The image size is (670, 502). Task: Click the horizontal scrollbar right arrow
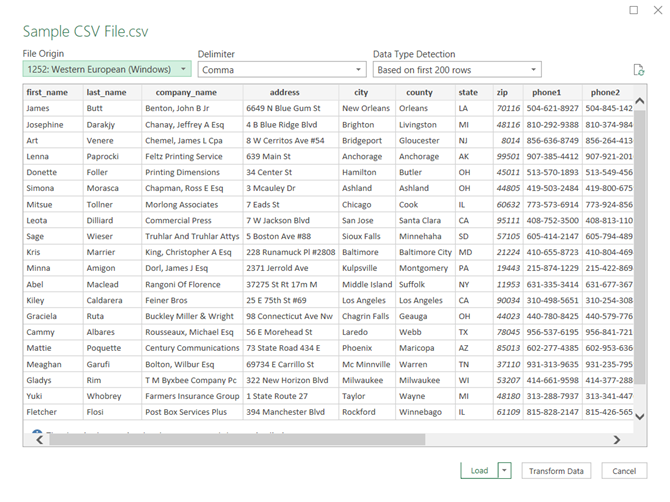[x=617, y=440]
